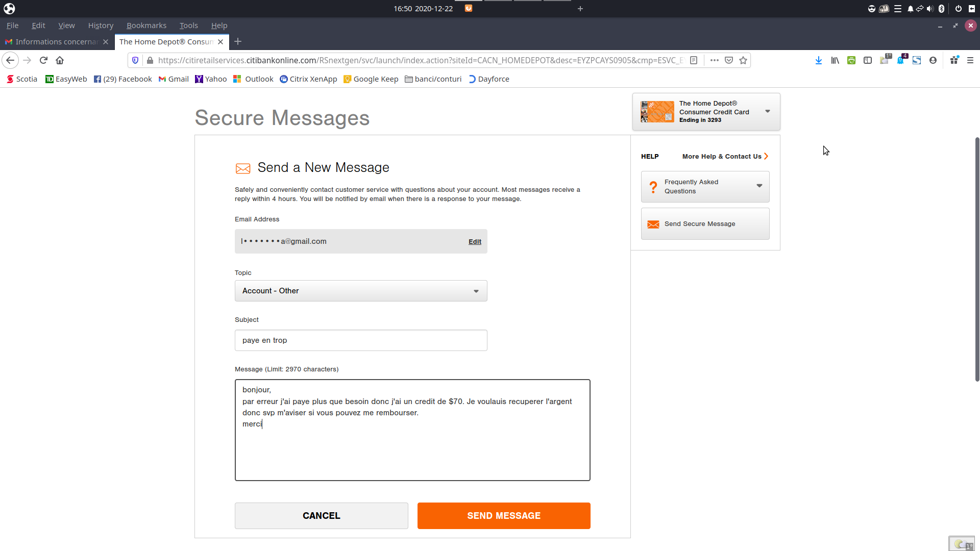Viewport: 980px width, 551px height.
Task: Expand Frequently Asked Questions section
Action: (705, 187)
